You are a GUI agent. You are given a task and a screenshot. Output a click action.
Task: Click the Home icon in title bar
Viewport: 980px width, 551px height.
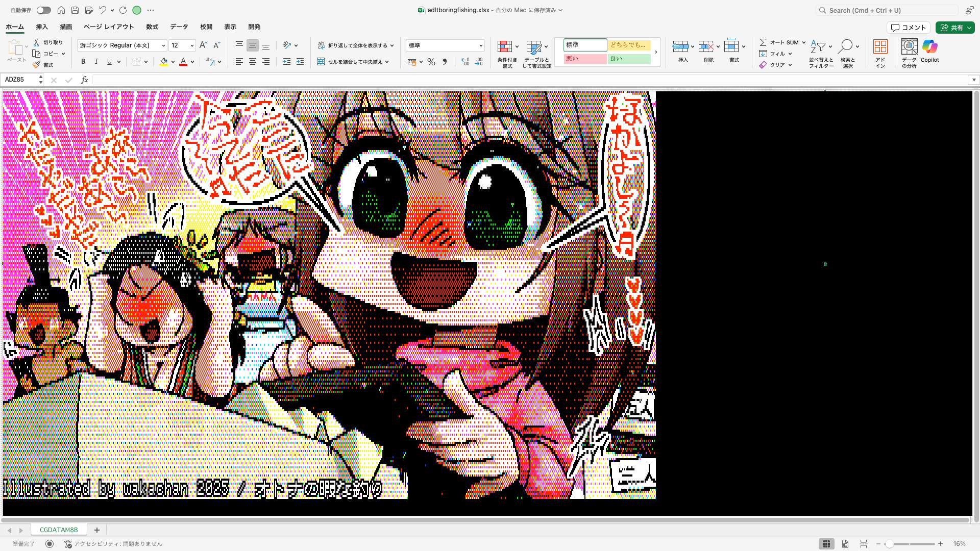coord(61,10)
